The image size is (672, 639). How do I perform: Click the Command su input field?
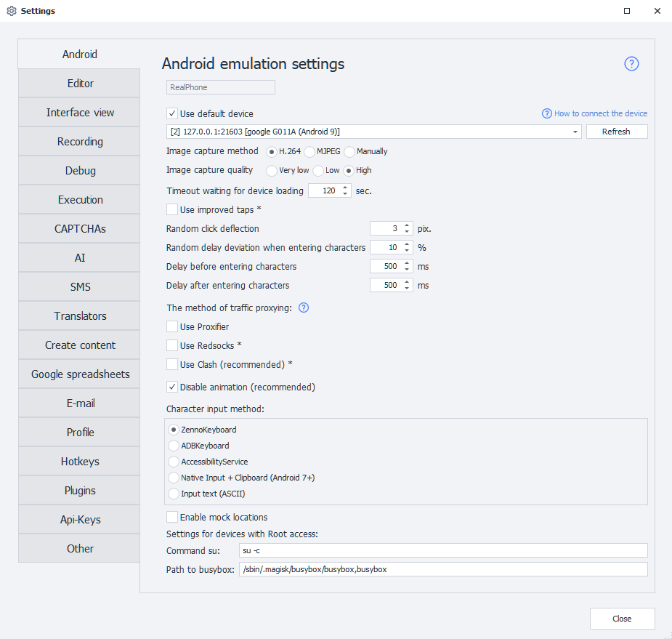click(443, 550)
